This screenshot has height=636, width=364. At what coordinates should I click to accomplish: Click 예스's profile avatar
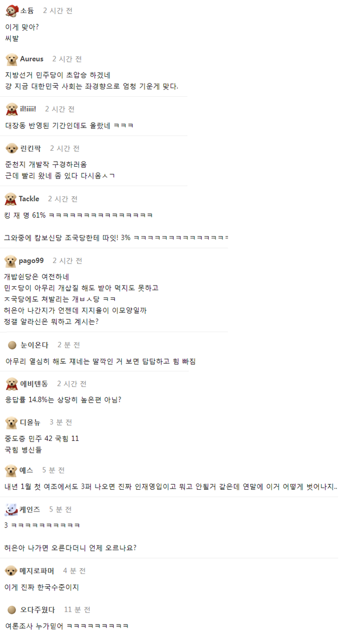coord(11,470)
